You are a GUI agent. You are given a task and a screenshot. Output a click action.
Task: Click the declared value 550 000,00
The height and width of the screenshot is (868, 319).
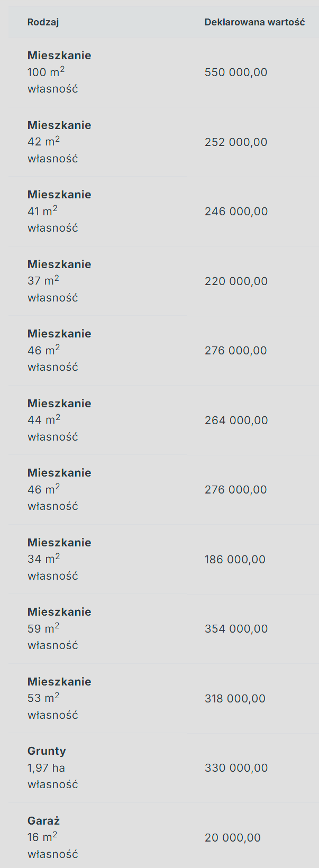(x=236, y=72)
